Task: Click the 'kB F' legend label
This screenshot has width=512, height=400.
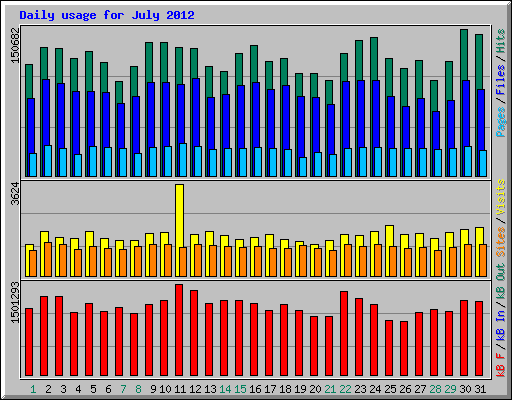Action: 500,364
